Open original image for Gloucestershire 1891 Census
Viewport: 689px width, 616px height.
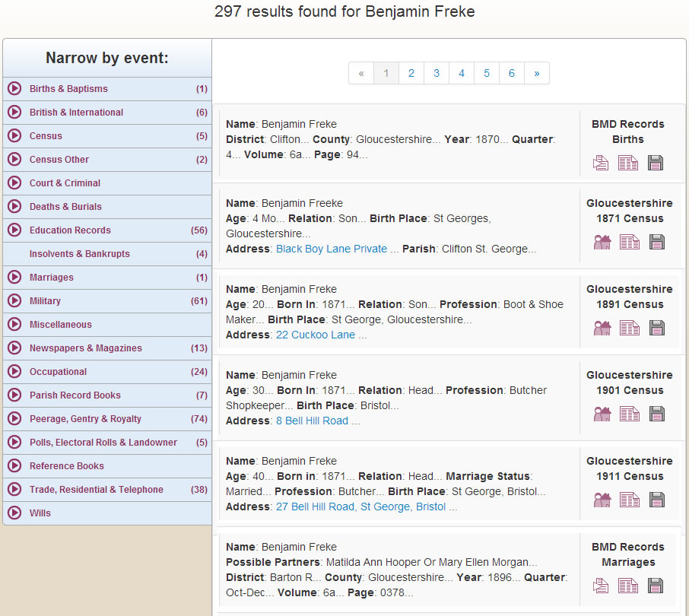pyautogui.click(x=630, y=328)
